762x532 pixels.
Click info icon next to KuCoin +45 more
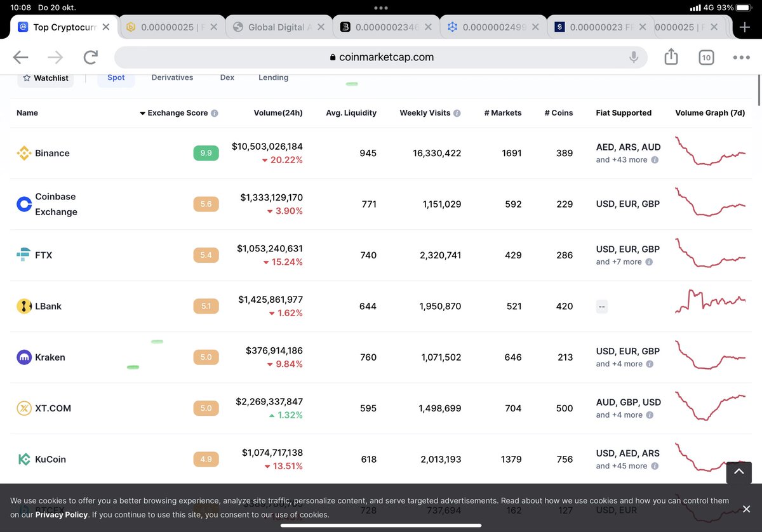pyautogui.click(x=655, y=466)
